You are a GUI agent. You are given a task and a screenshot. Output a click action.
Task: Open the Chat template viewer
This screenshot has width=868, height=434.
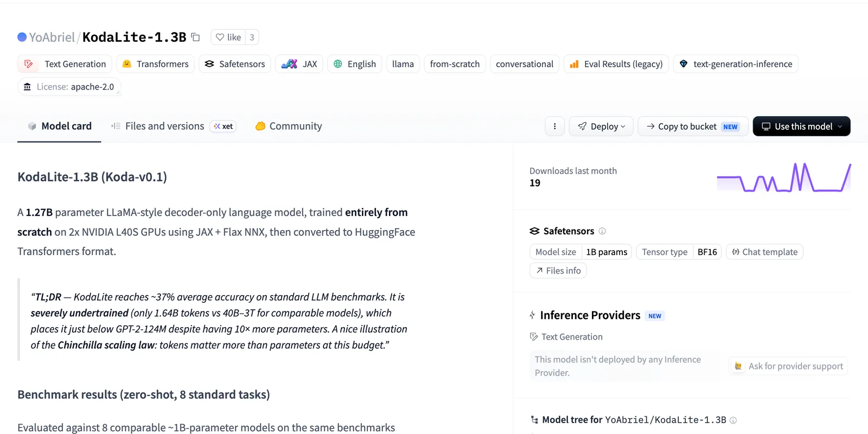coord(764,252)
